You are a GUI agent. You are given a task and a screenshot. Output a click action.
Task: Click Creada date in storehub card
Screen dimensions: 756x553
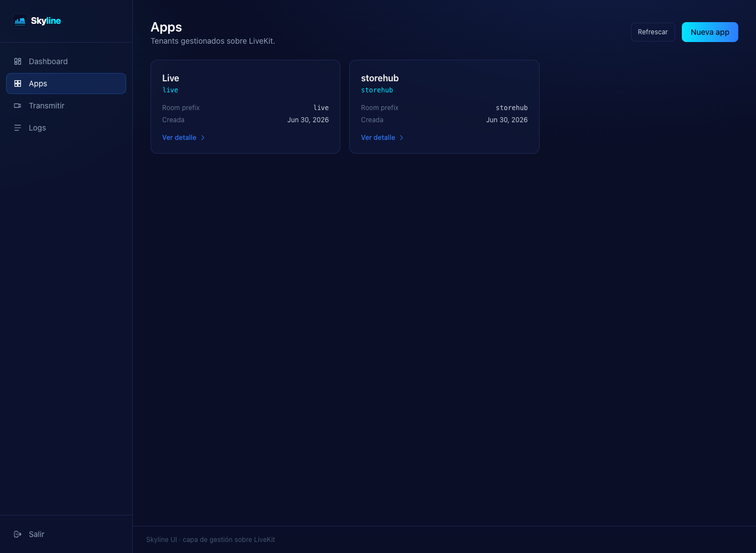pyautogui.click(x=507, y=120)
